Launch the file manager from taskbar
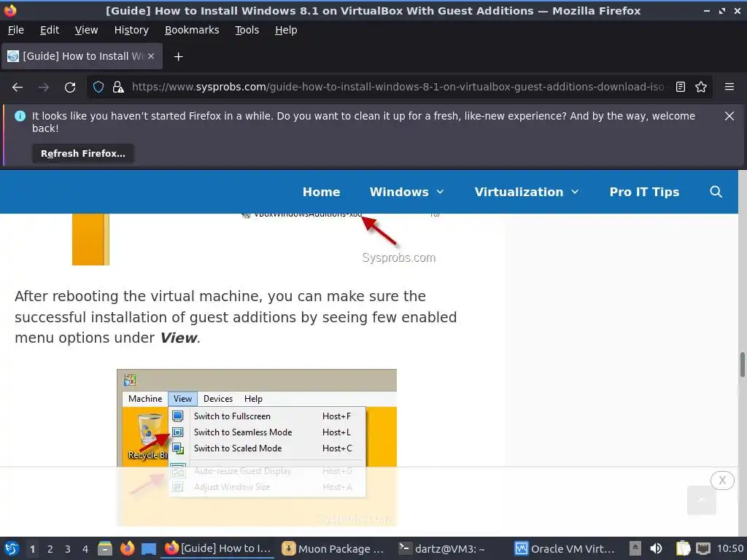Screen dimensions: 747x560 coord(105,548)
